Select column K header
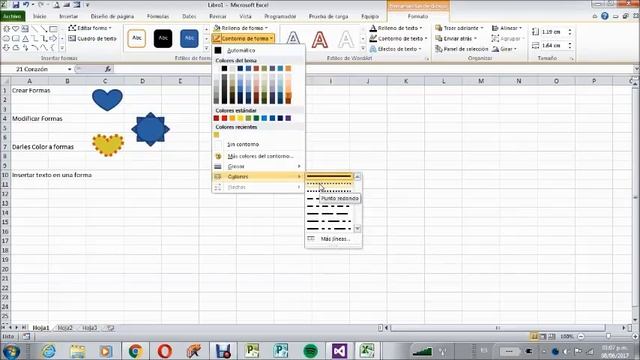This screenshot has width=640, height=360. point(406,81)
